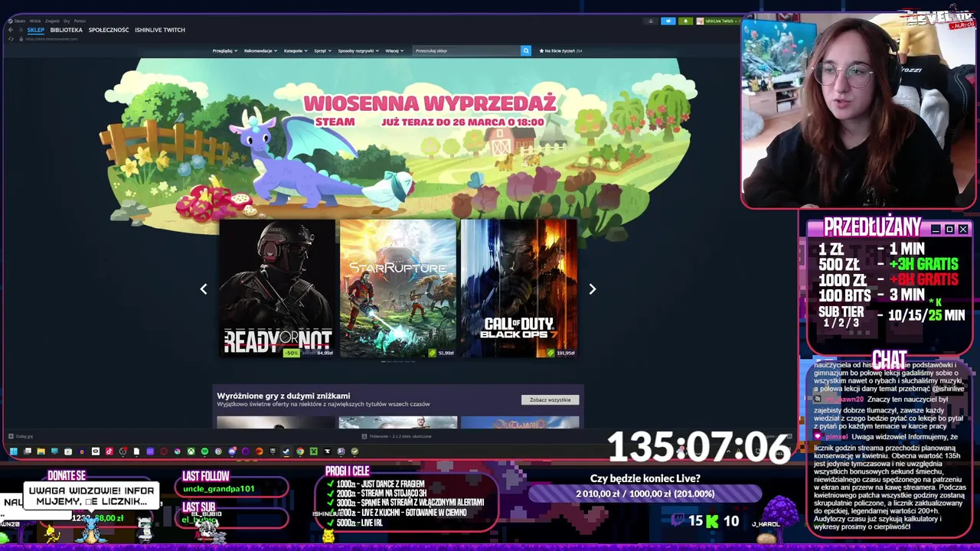
Task: Open the Widok menu
Action: (x=35, y=21)
